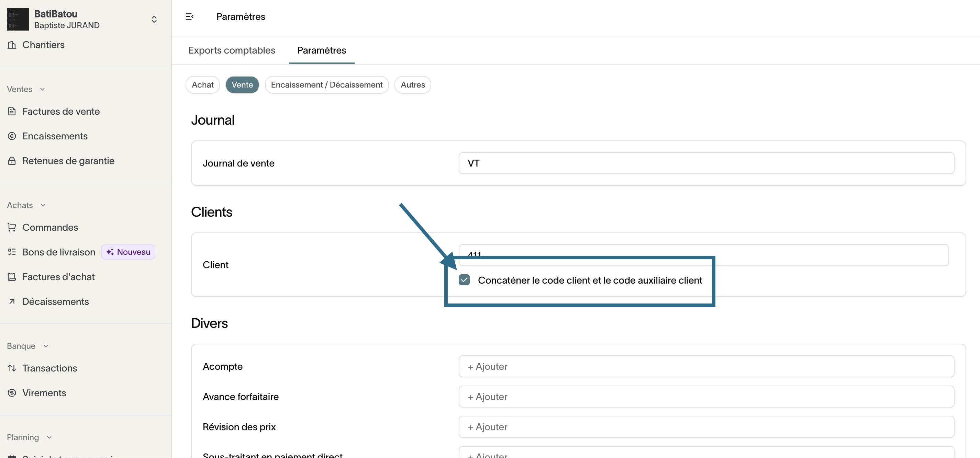Click the Décaissements arrow icon
The image size is (980, 458).
[x=12, y=301]
